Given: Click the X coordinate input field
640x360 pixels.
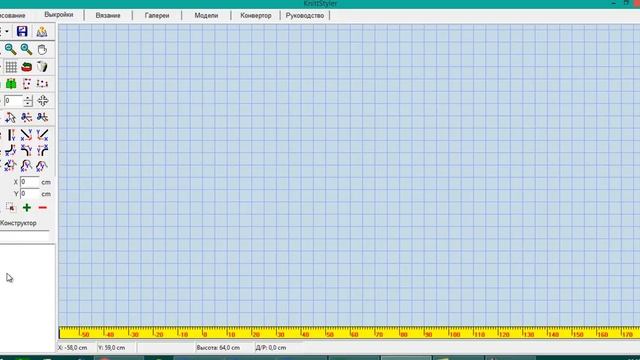Looking at the screenshot, I should (x=30, y=182).
